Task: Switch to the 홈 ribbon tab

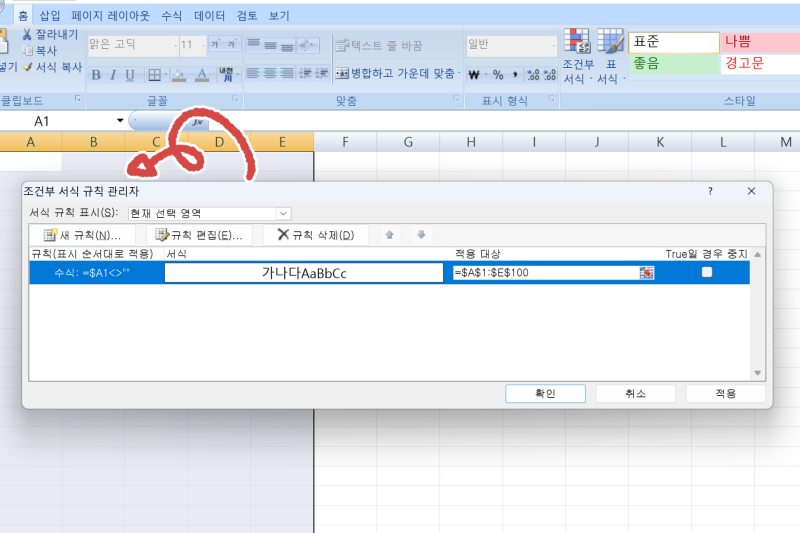Action: click(x=23, y=16)
